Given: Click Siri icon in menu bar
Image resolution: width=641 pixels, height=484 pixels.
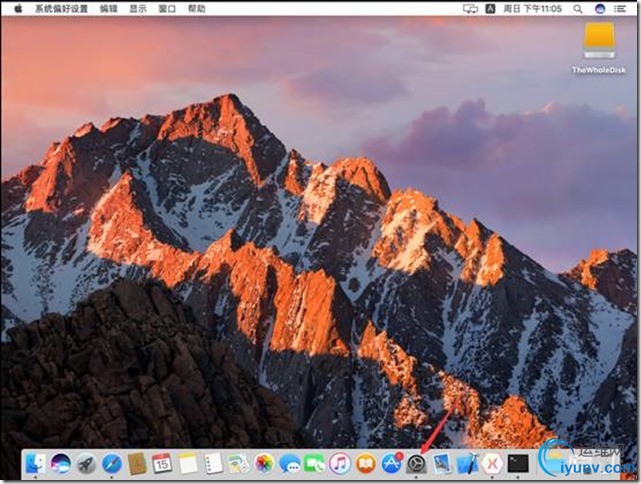Looking at the screenshot, I should click(x=600, y=9).
